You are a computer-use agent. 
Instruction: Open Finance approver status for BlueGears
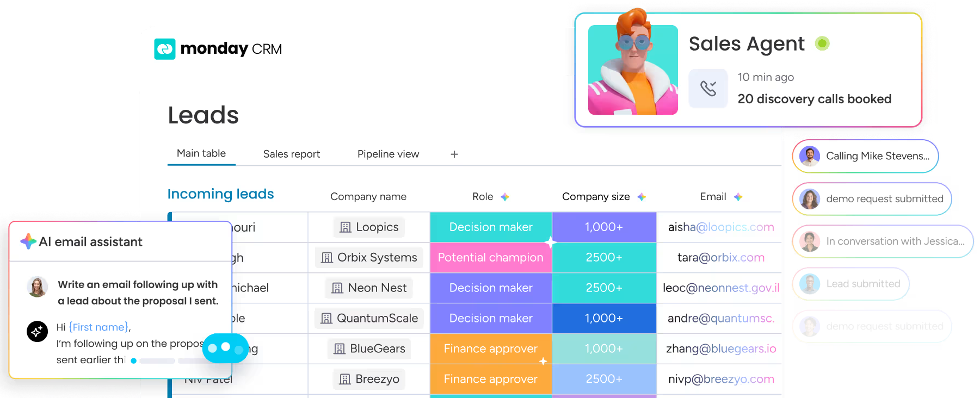[x=491, y=349]
